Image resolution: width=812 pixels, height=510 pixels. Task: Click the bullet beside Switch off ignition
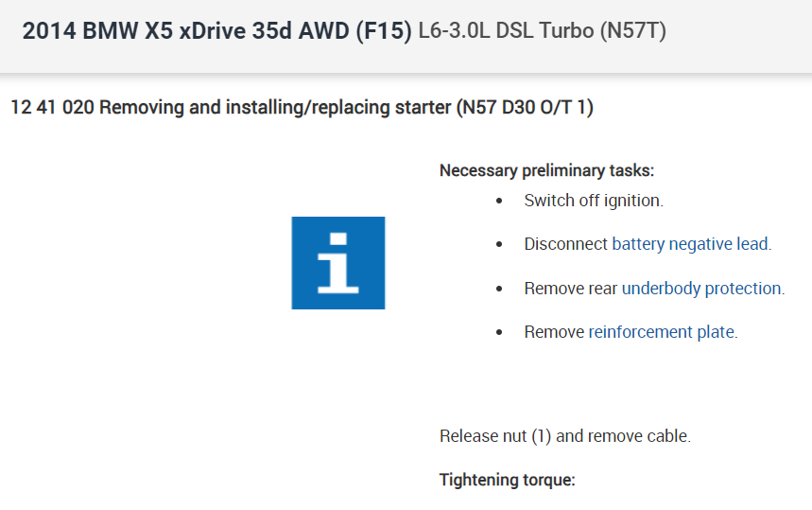[500, 201]
